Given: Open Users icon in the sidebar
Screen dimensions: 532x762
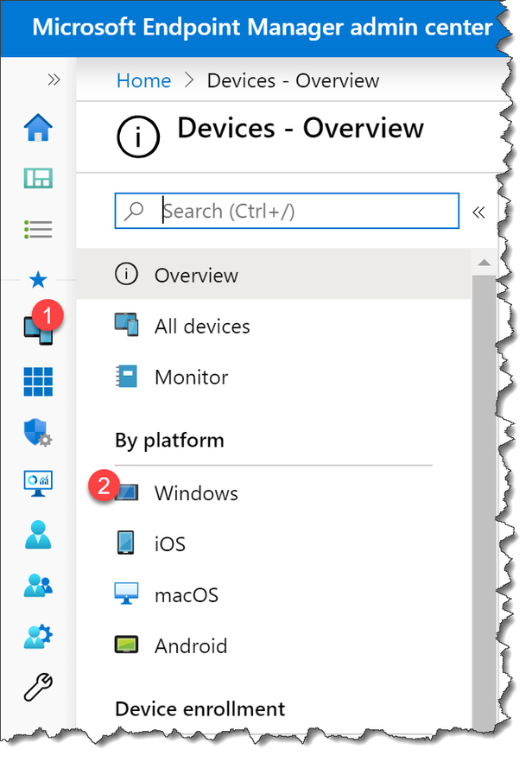Looking at the screenshot, I should coord(38,535).
